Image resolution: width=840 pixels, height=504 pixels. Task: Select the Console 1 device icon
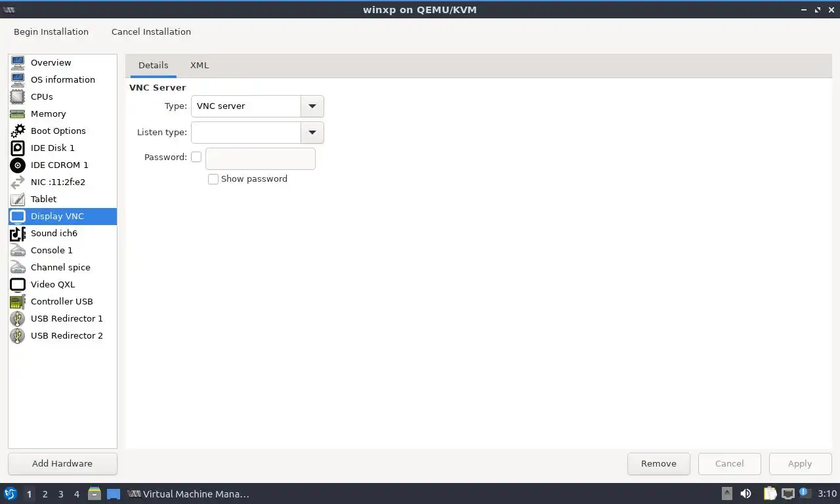coord(18,250)
